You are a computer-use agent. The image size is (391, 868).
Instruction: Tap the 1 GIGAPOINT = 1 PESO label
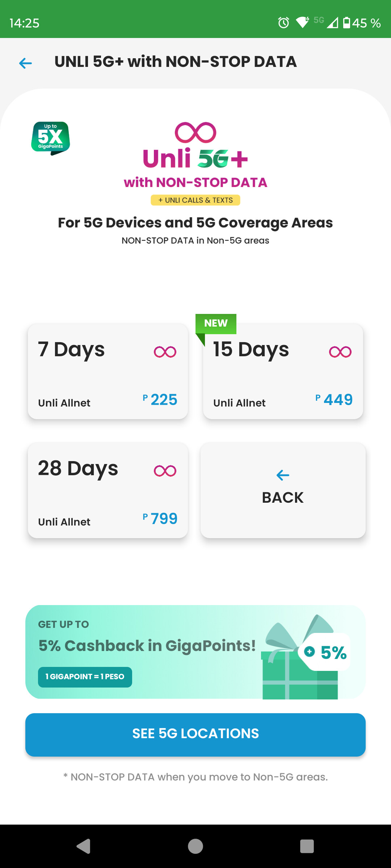tap(85, 677)
